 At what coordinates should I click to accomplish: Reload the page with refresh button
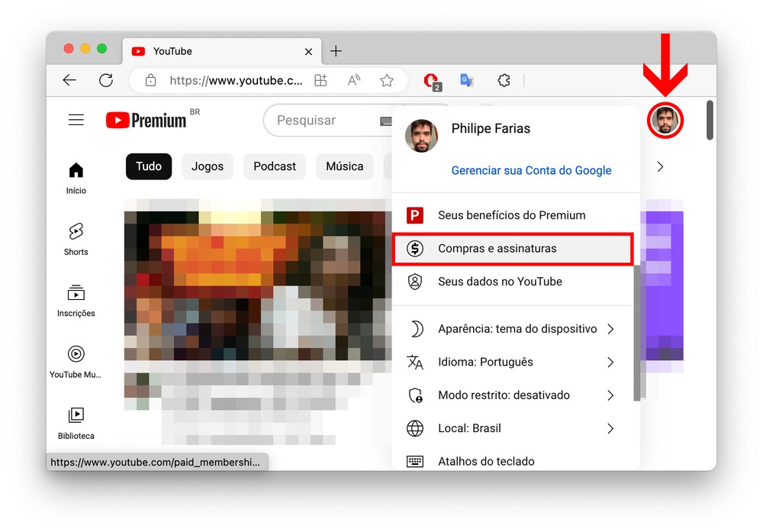[x=106, y=80]
